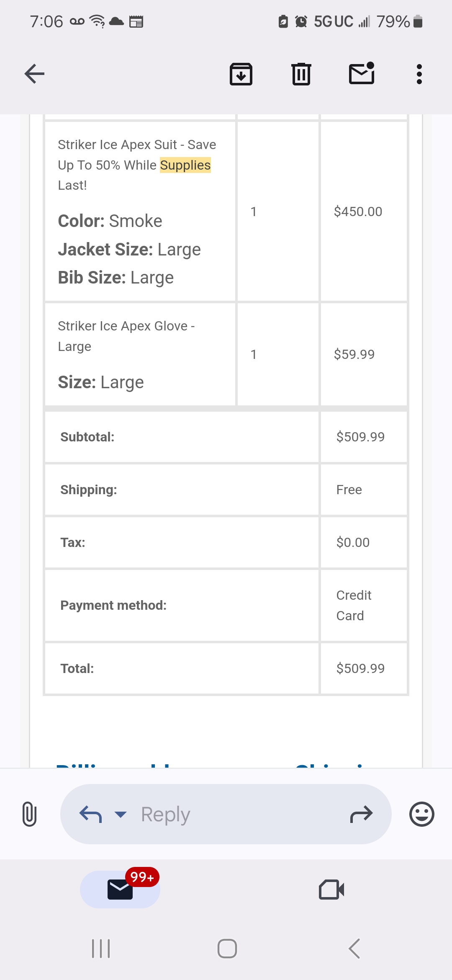The height and width of the screenshot is (980, 452).
Task: Go back using the top-left arrow
Action: pyautogui.click(x=34, y=74)
